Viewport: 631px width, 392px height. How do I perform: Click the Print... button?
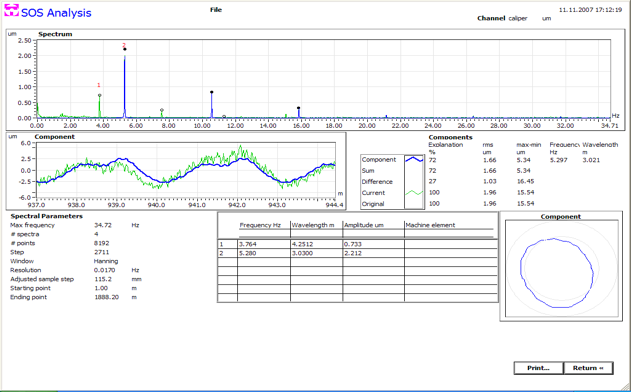[538, 368]
